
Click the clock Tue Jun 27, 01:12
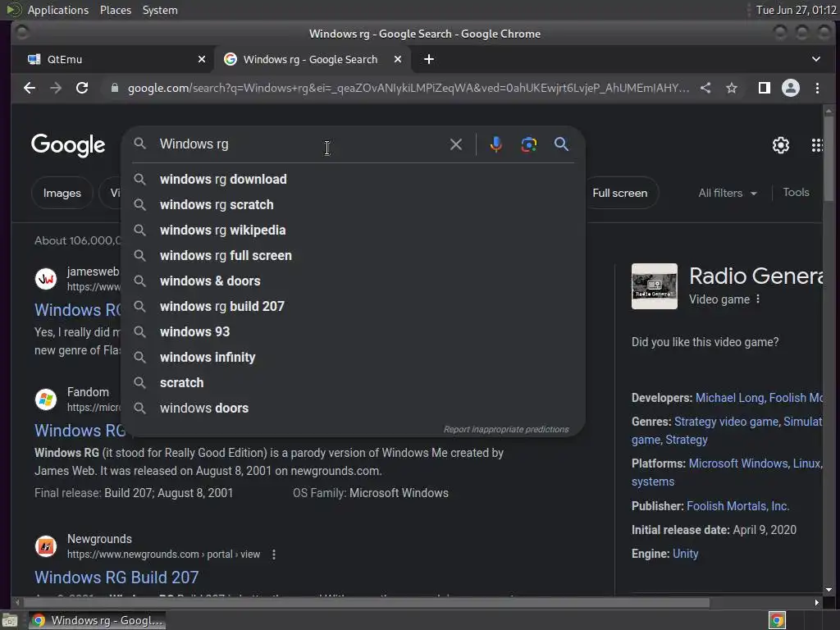[796, 10]
